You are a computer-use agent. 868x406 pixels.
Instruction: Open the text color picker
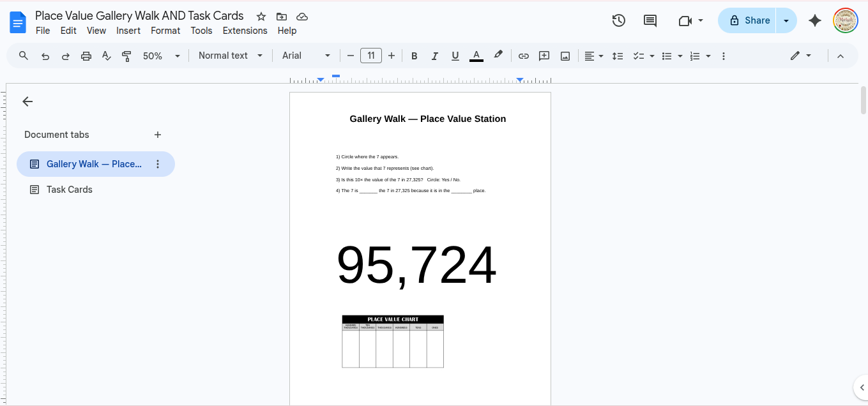(476, 56)
